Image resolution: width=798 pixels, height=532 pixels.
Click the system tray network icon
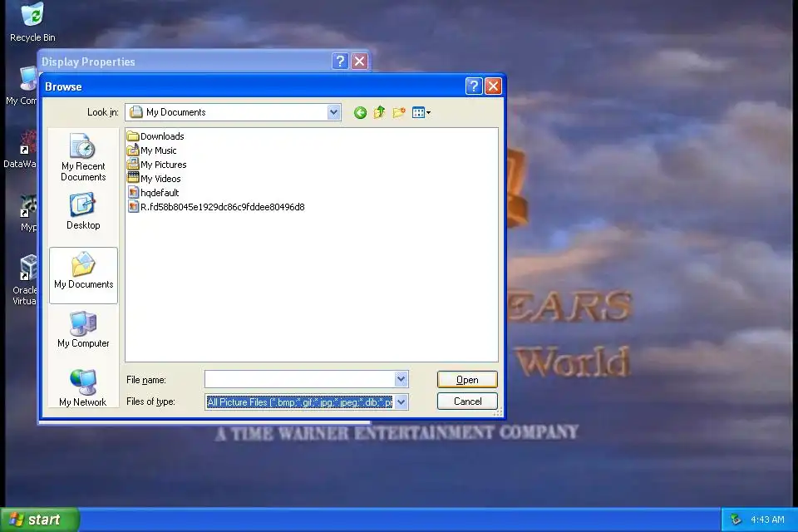click(x=736, y=520)
